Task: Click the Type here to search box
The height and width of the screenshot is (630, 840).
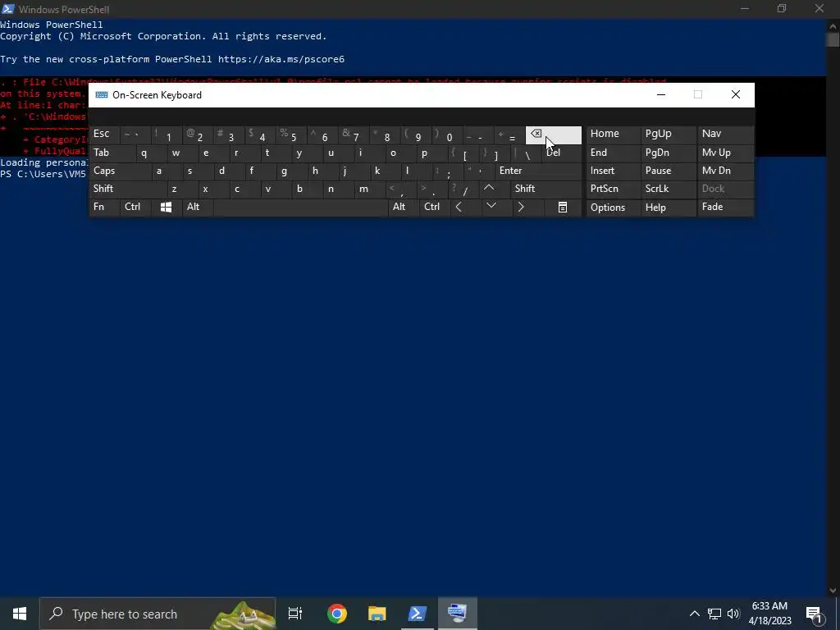Action: (157, 614)
